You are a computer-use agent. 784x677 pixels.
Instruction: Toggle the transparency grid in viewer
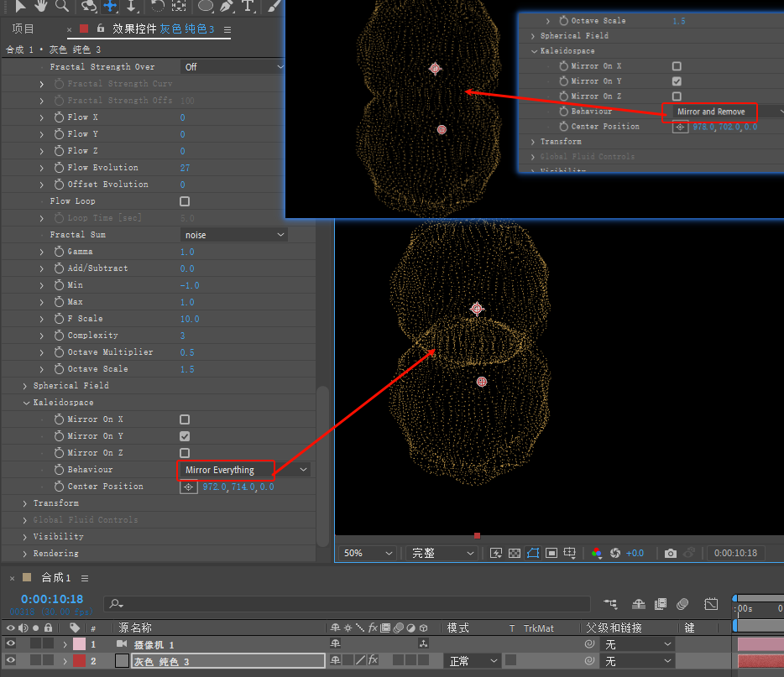(x=515, y=553)
